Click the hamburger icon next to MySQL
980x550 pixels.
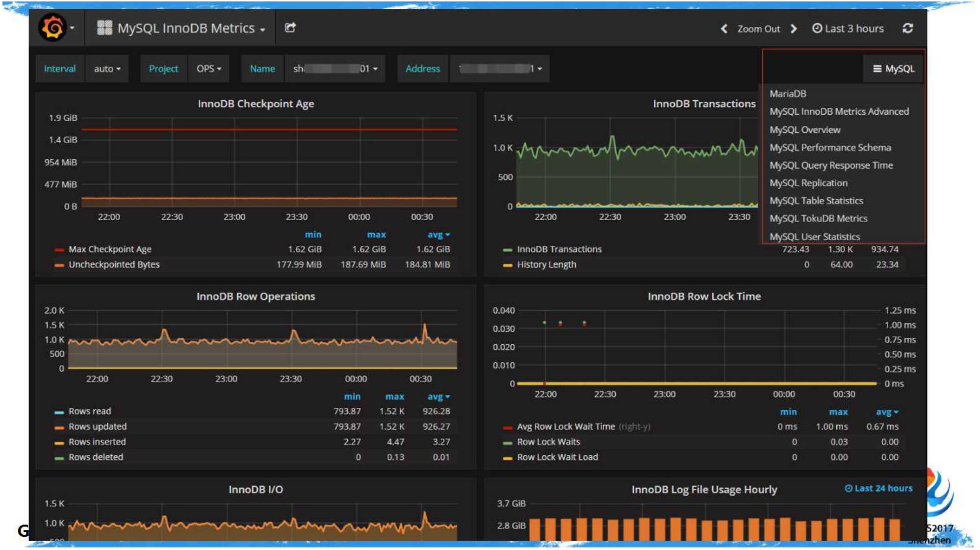(x=877, y=69)
